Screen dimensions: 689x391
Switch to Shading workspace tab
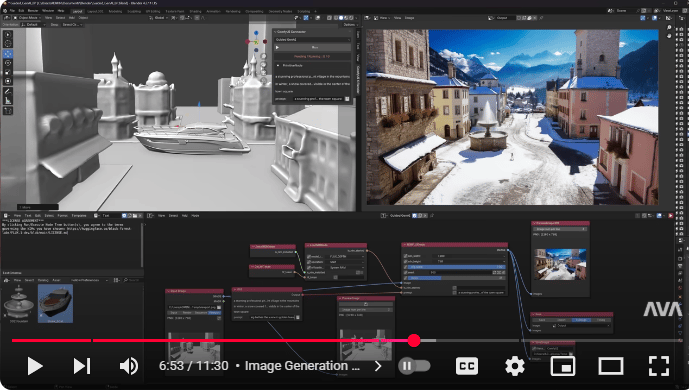[x=196, y=11]
